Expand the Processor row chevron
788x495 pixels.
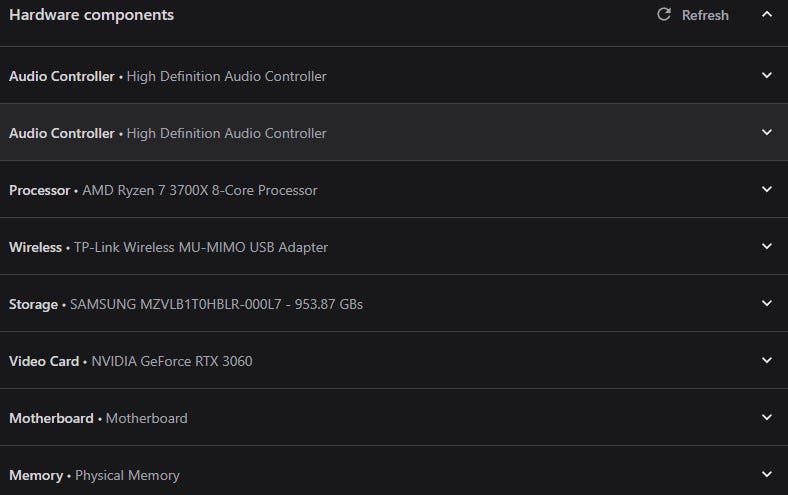[767, 190]
